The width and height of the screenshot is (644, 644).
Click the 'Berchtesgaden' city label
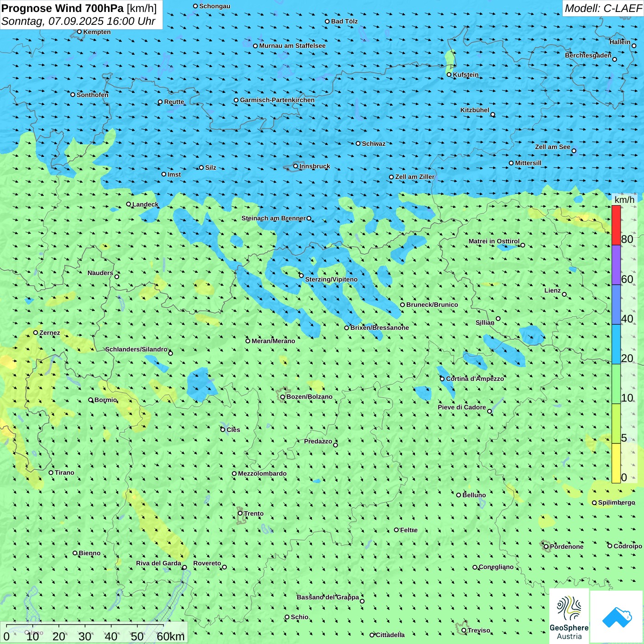[588, 55]
